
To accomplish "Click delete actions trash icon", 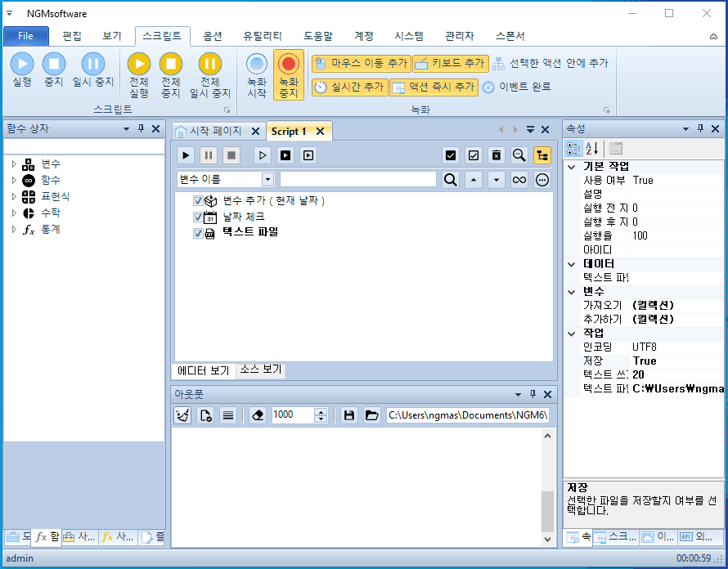I will tap(497, 155).
